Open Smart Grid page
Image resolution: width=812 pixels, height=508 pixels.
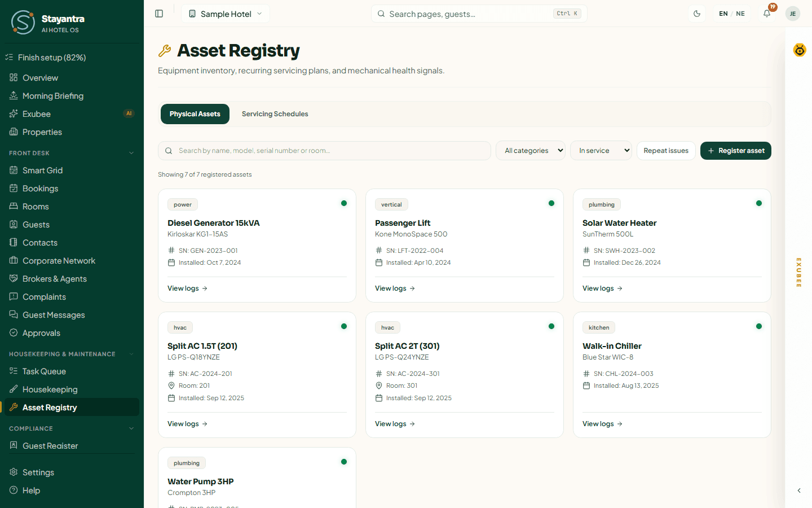(72, 170)
